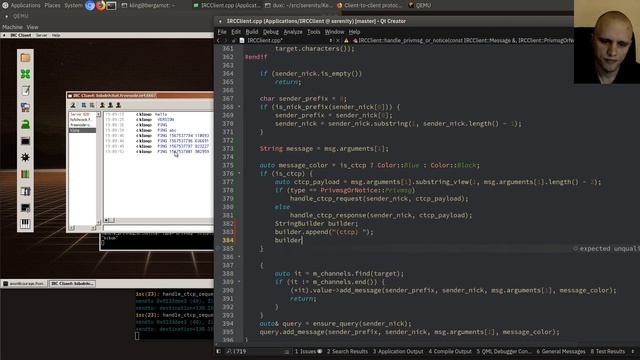The image size is (640, 360).
Task: Open the text editor icon with a pencil
Action: 25,91
